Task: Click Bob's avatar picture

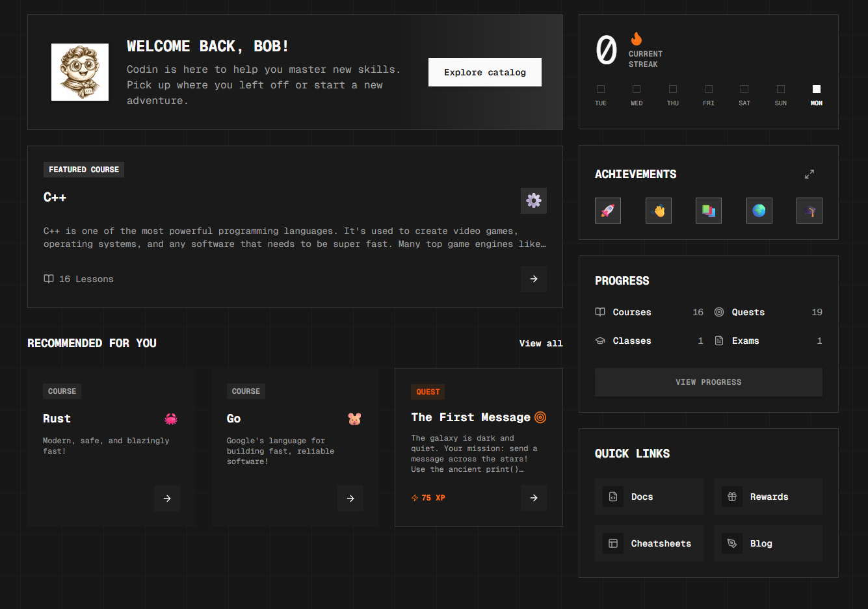Action: (79, 71)
